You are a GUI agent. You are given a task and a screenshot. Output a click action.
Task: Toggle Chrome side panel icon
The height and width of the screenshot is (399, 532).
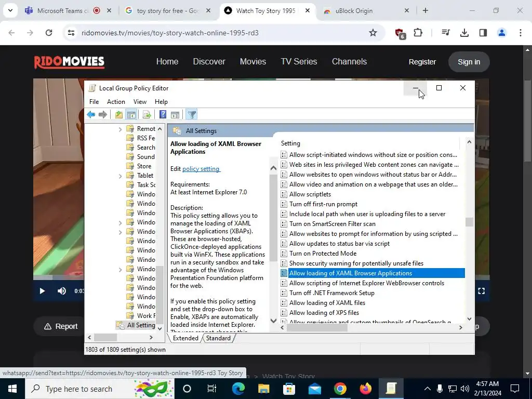click(x=483, y=33)
